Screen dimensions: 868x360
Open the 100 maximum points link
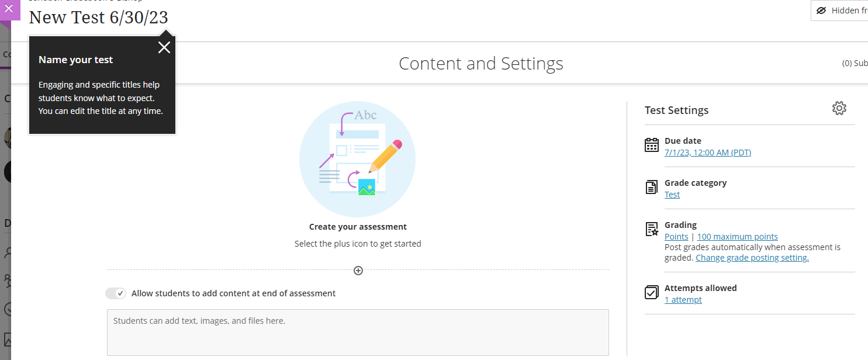click(x=737, y=237)
